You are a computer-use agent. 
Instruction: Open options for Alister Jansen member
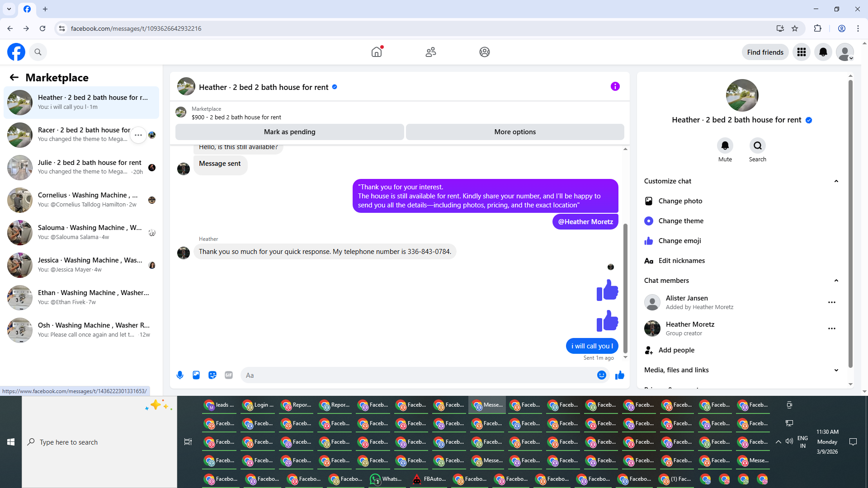[x=831, y=302]
